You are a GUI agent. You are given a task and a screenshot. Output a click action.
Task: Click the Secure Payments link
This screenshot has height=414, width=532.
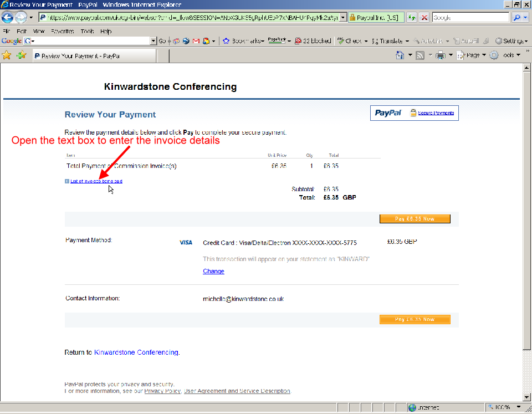click(x=436, y=113)
